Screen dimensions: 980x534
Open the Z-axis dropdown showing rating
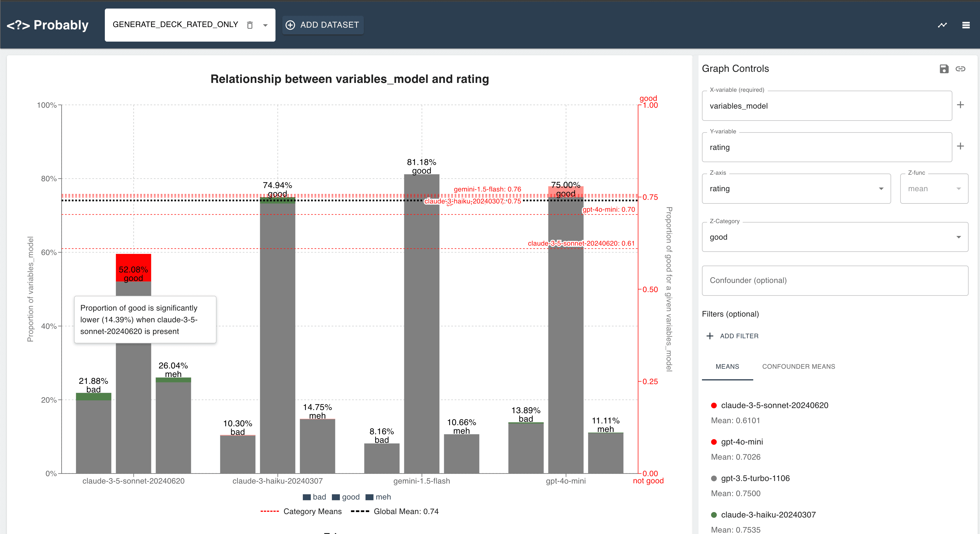(x=796, y=189)
